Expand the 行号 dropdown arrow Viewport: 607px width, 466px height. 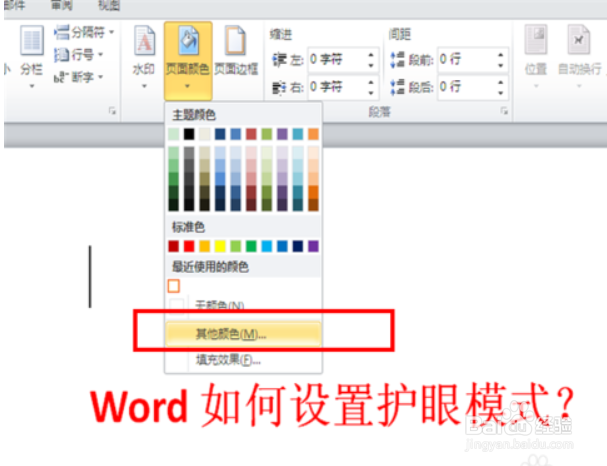pyautogui.click(x=101, y=55)
